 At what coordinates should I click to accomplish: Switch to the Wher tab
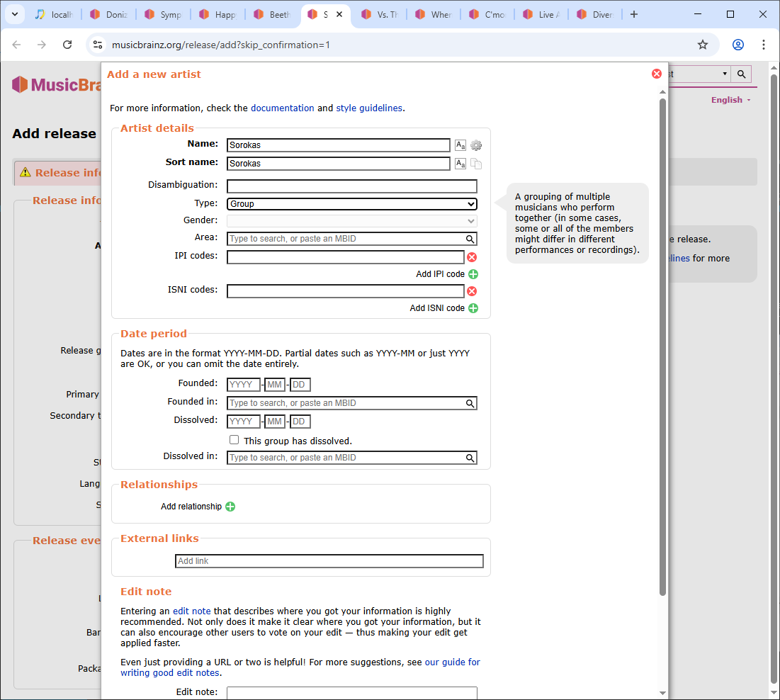(434, 14)
